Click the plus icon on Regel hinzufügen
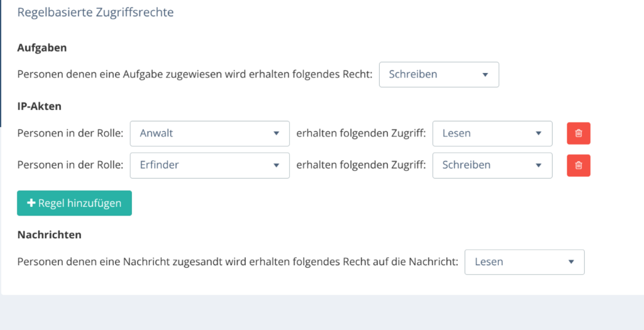644x330 pixels. click(x=31, y=203)
